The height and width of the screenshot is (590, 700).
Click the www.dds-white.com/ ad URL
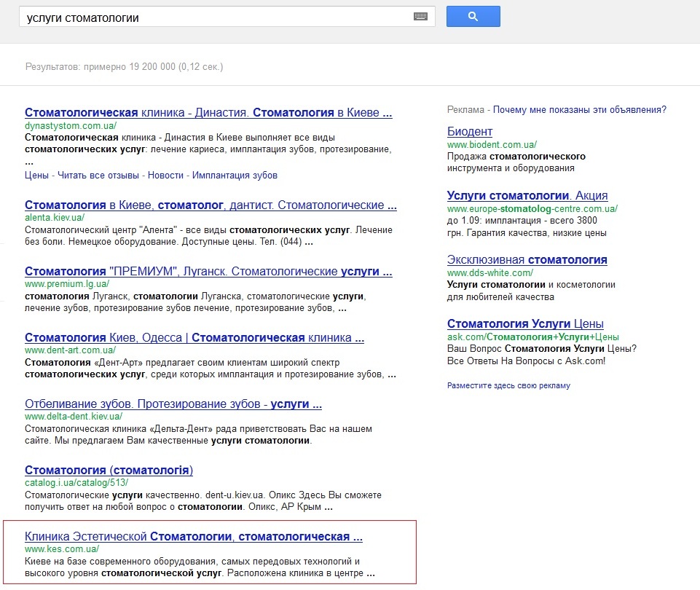(x=490, y=272)
